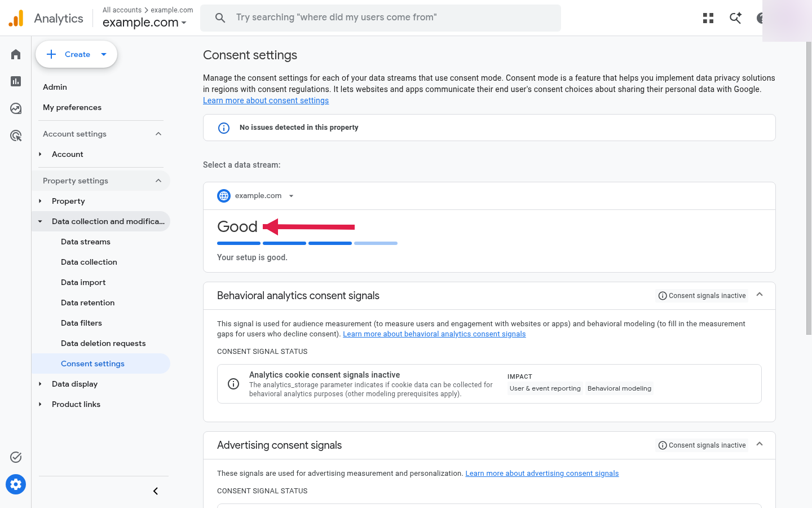Collapse the Property settings section
The height and width of the screenshot is (508, 812).
click(158, 181)
